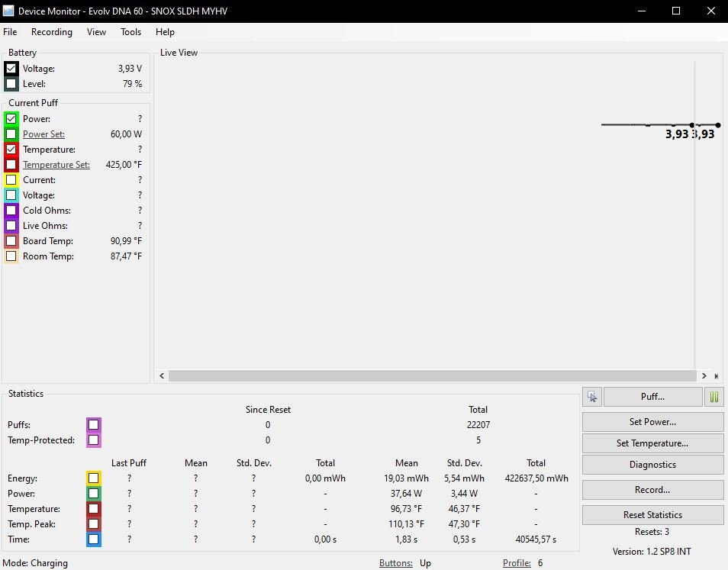Check the Board Temp checkbox
This screenshot has height=570, width=728.
coord(11,241)
